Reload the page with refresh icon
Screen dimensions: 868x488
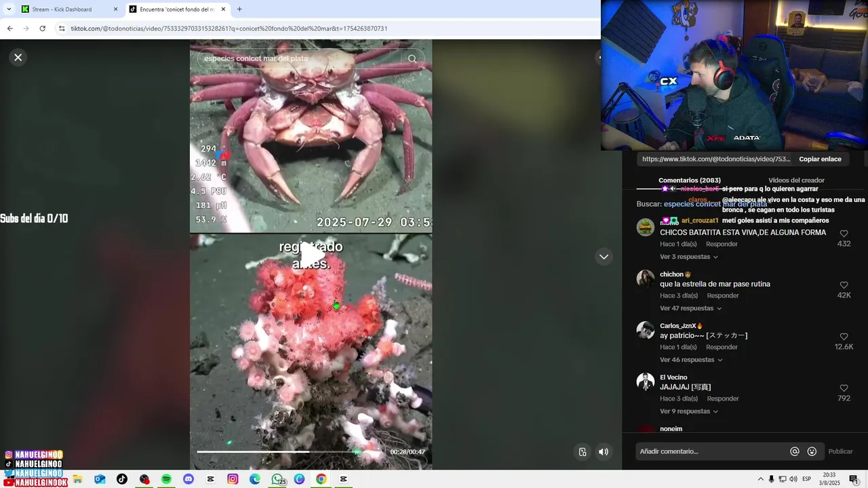tap(42, 28)
